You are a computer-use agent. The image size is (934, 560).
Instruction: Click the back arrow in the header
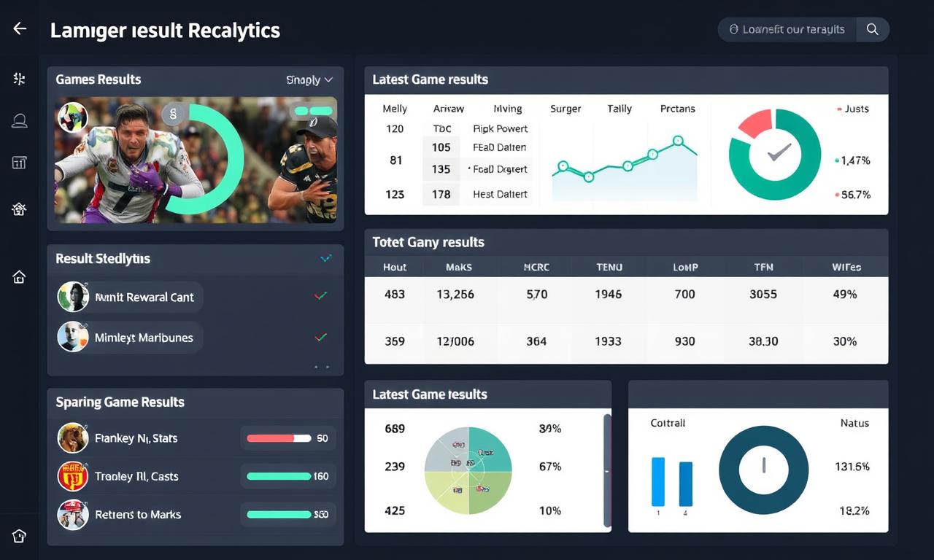click(x=20, y=29)
